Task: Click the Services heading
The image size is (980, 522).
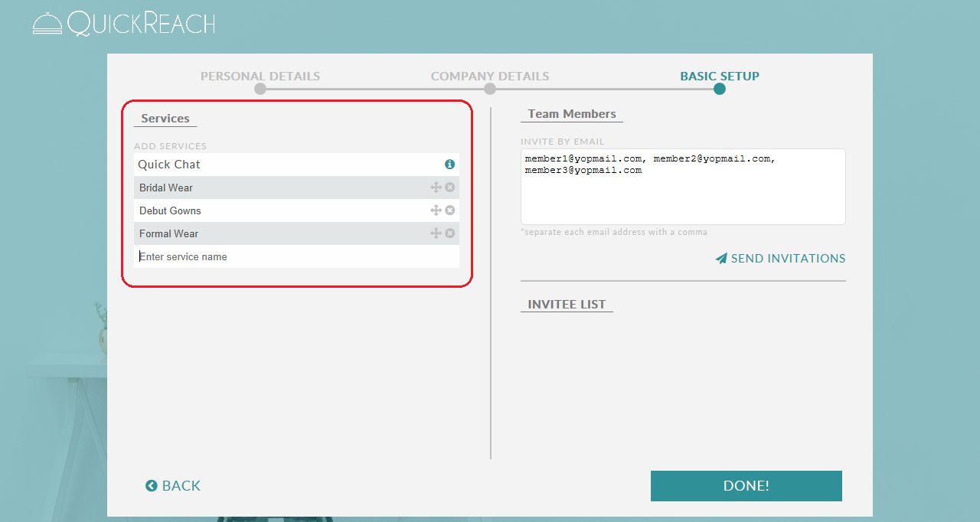Action: click(x=165, y=119)
